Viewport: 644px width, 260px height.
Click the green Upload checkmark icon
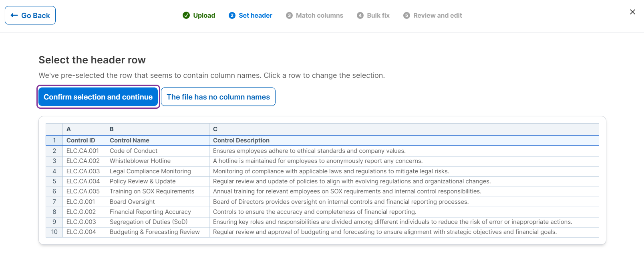[186, 15]
